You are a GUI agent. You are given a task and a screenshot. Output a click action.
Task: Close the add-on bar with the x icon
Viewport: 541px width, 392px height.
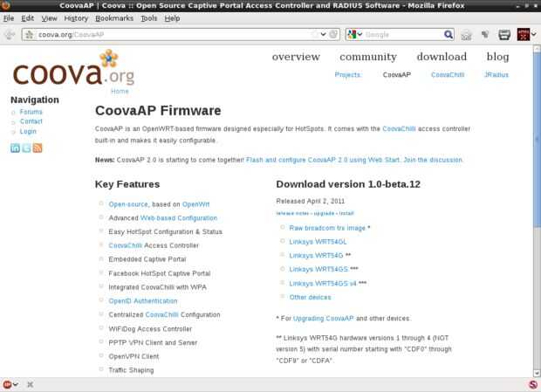(x=30, y=384)
